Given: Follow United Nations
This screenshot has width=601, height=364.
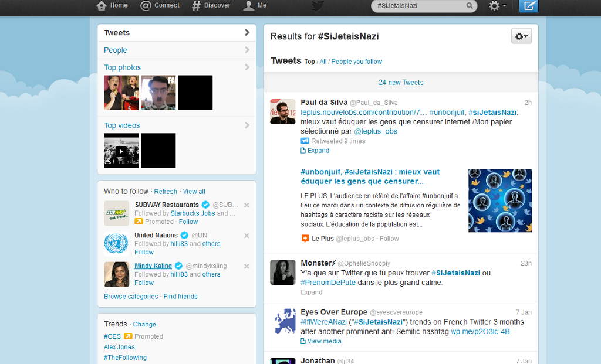Looking at the screenshot, I should [x=144, y=252].
